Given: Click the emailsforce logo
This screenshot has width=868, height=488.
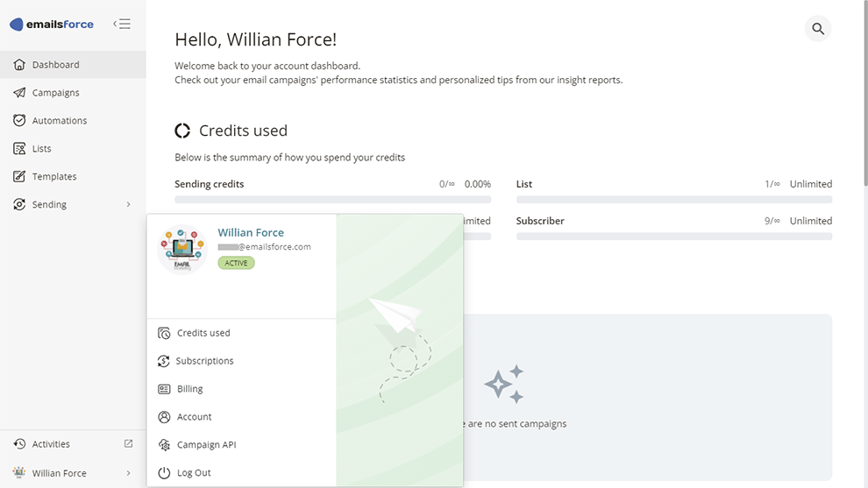Looking at the screenshot, I should click(x=52, y=25).
